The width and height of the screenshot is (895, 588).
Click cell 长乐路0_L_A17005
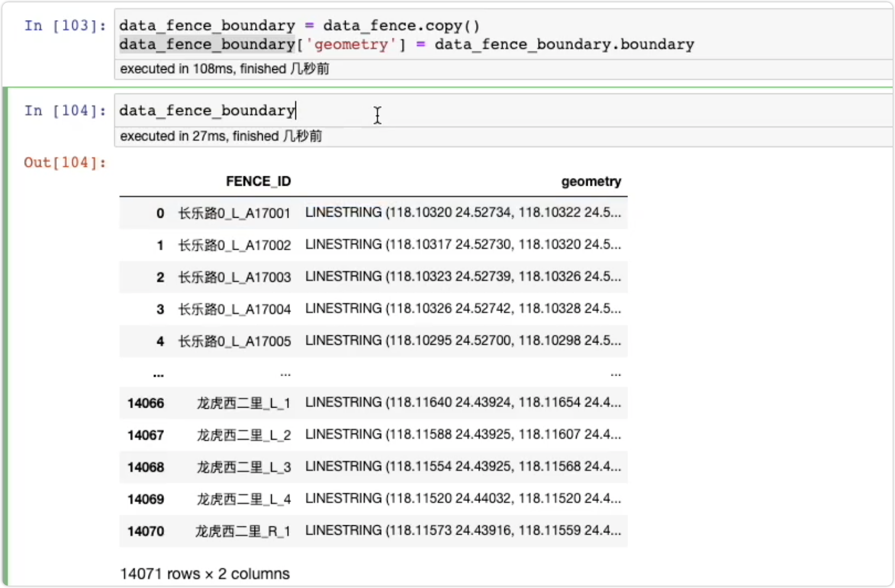point(234,341)
